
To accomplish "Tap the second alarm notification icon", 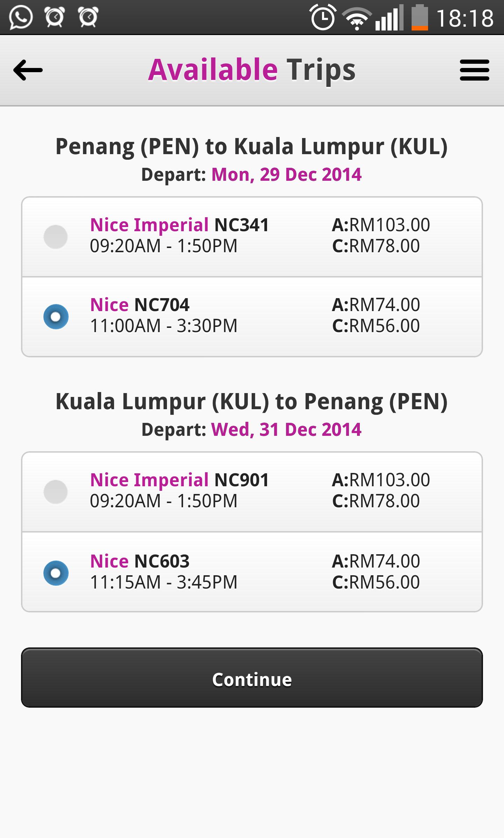I will point(88,18).
